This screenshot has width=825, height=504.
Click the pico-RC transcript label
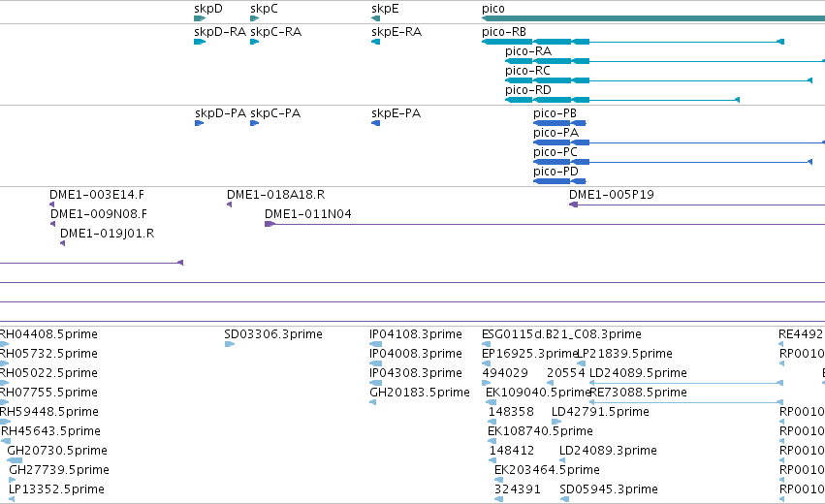click(x=527, y=71)
